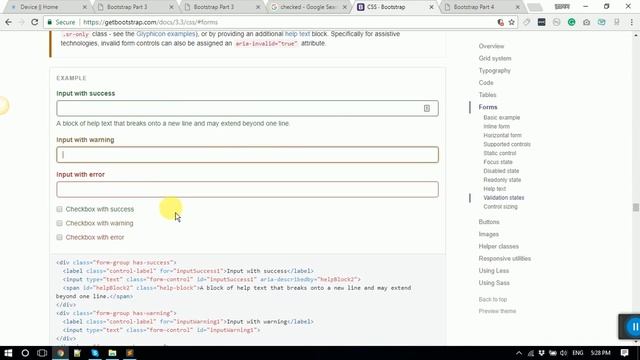Open the Windows Start menu
Viewport: 640px width, 360px height.
(8, 353)
